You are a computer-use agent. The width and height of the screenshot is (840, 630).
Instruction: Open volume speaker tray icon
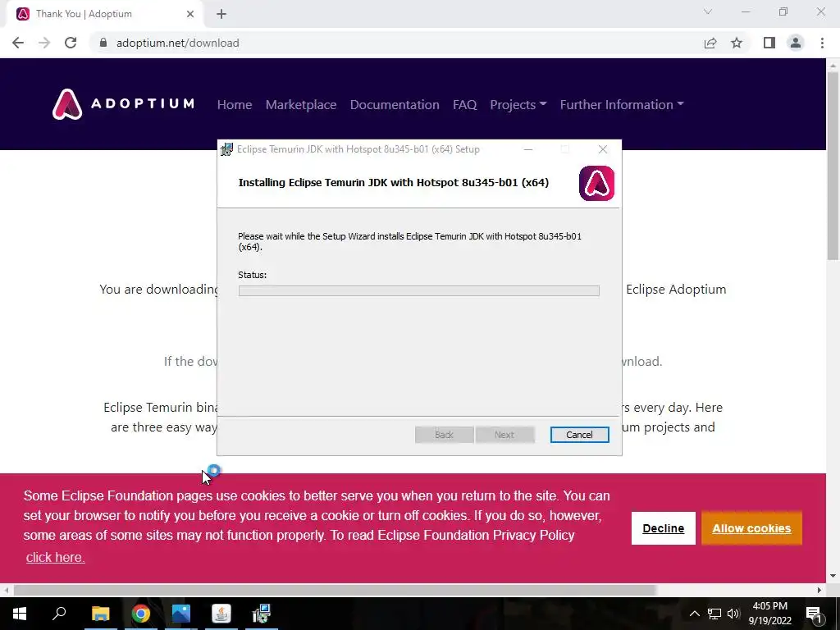point(733,614)
